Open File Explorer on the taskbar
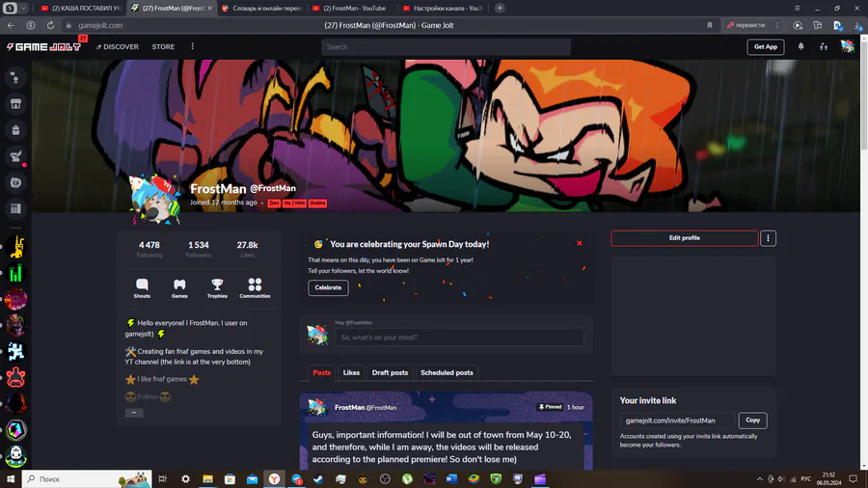This screenshot has width=868, height=488. point(207,479)
